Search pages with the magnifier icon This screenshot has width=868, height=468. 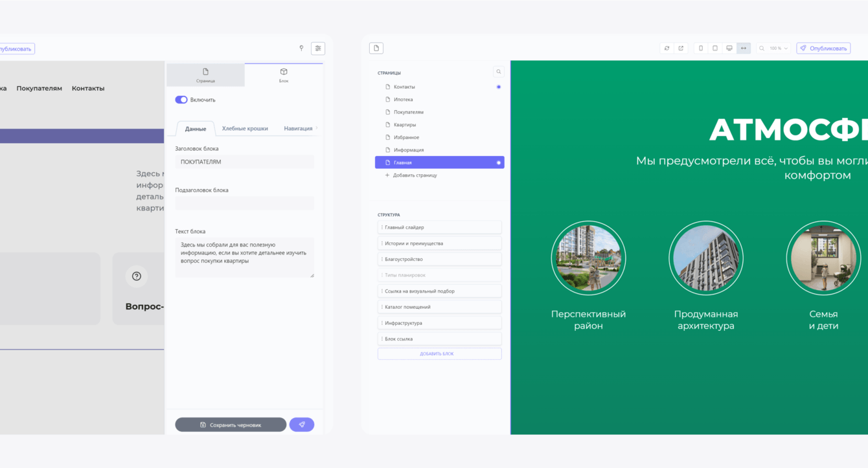point(498,72)
